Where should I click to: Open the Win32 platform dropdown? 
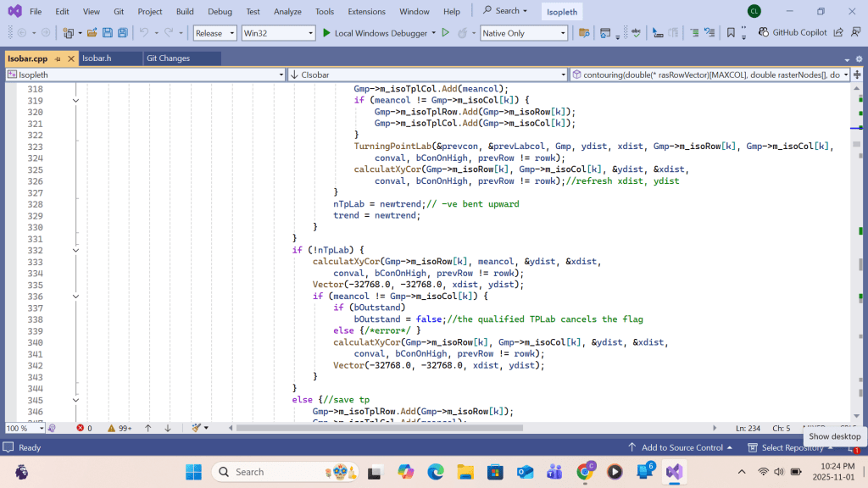coord(277,33)
